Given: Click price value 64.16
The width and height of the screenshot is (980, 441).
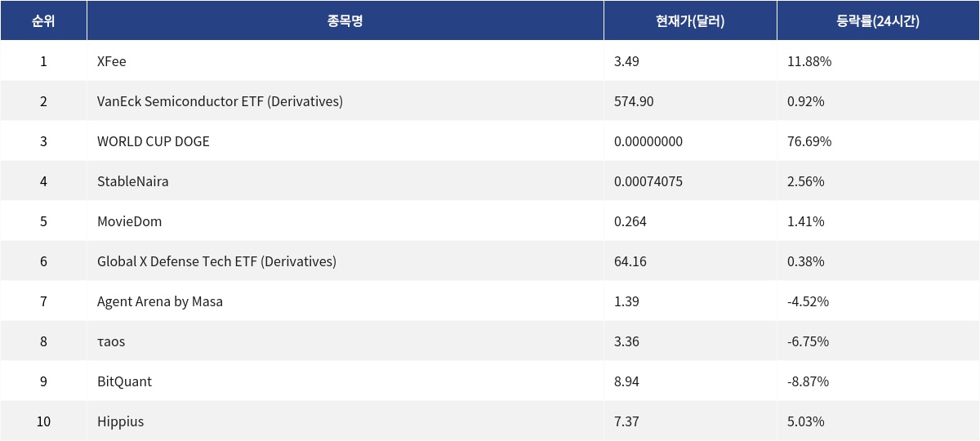Looking at the screenshot, I should tap(630, 261).
